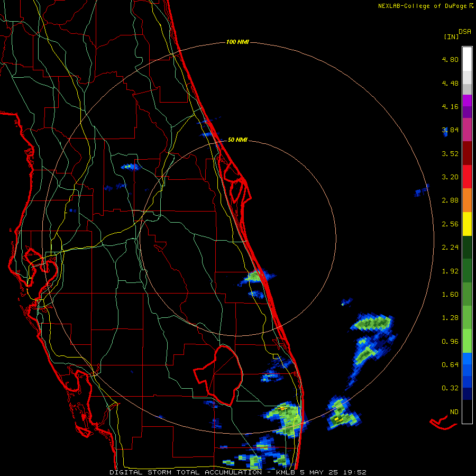Click the dark red legend swatch
The image size is (476, 476).
tap(467, 153)
